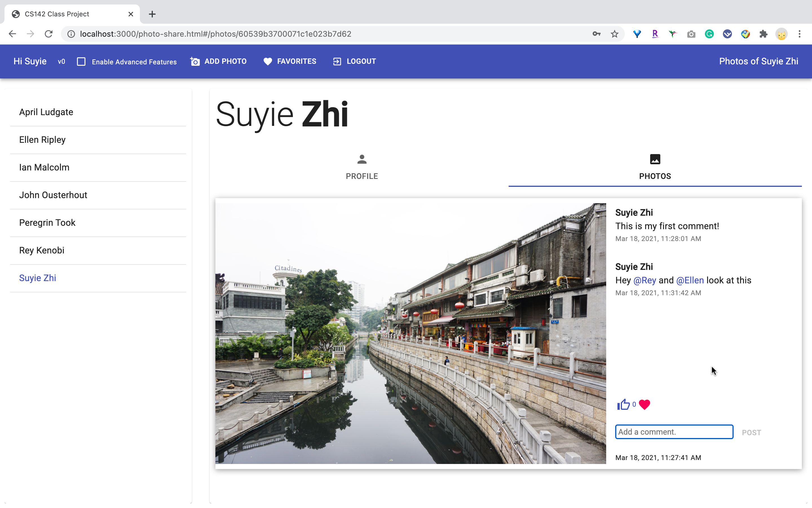812x508 pixels.
Task: Click the logout arrow icon
Action: tap(337, 62)
